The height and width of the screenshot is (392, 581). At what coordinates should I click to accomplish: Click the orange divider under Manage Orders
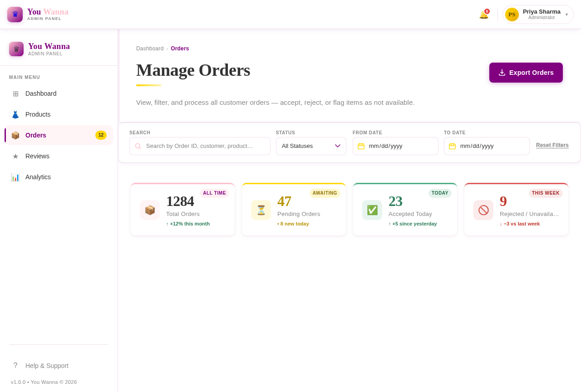tap(148, 86)
